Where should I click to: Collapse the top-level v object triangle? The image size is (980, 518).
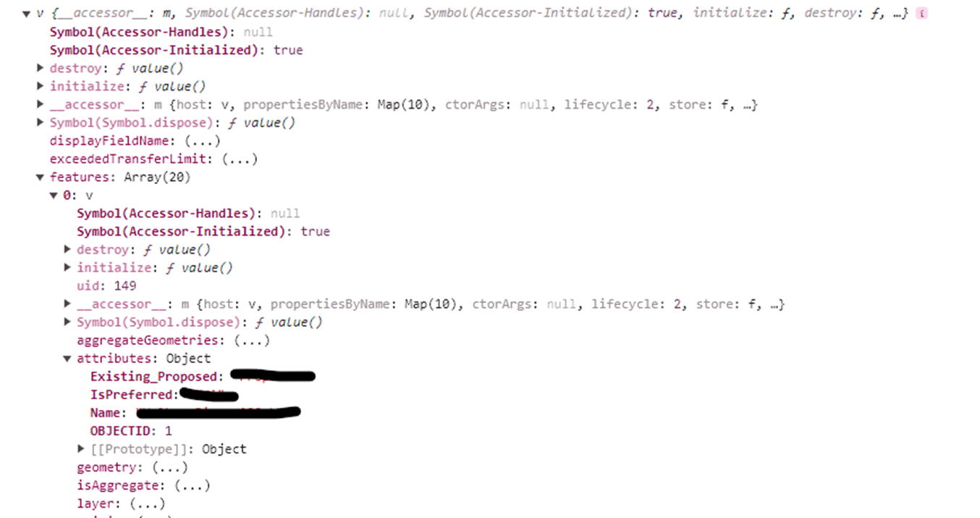27,14
